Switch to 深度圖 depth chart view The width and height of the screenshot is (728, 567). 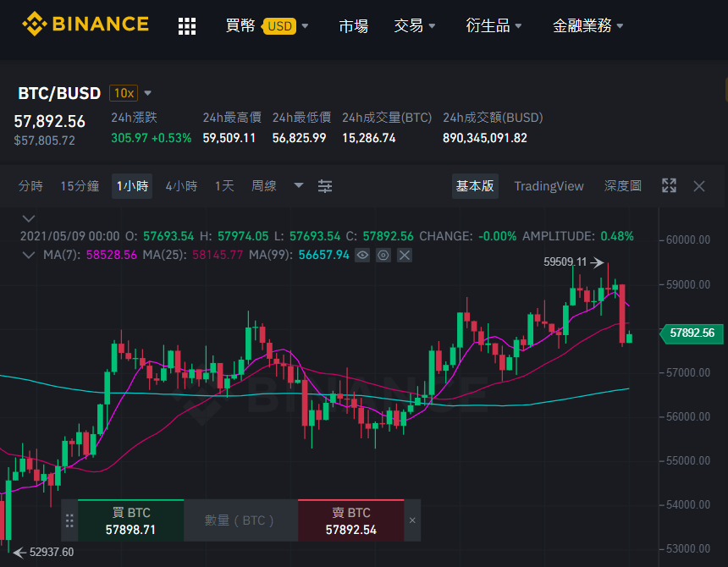622,186
